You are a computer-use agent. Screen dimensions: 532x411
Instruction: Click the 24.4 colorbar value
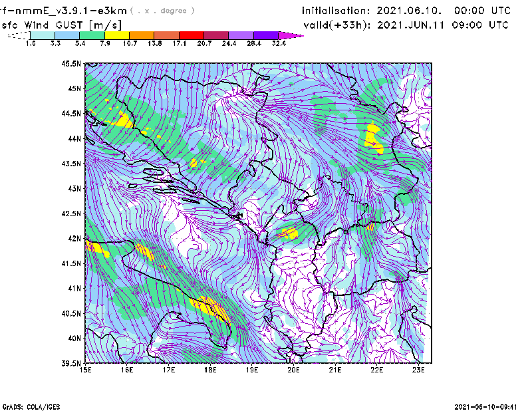pyautogui.click(x=229, y=43)
